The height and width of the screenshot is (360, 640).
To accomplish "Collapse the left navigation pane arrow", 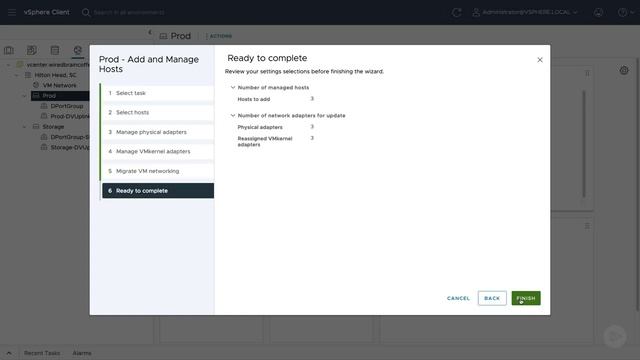I will (150, 32).
